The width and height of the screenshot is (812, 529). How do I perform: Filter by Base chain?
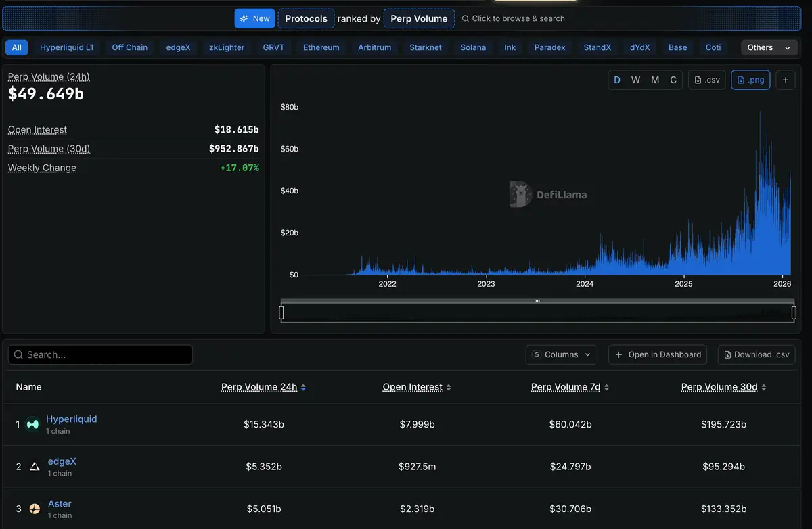[677, 47]
